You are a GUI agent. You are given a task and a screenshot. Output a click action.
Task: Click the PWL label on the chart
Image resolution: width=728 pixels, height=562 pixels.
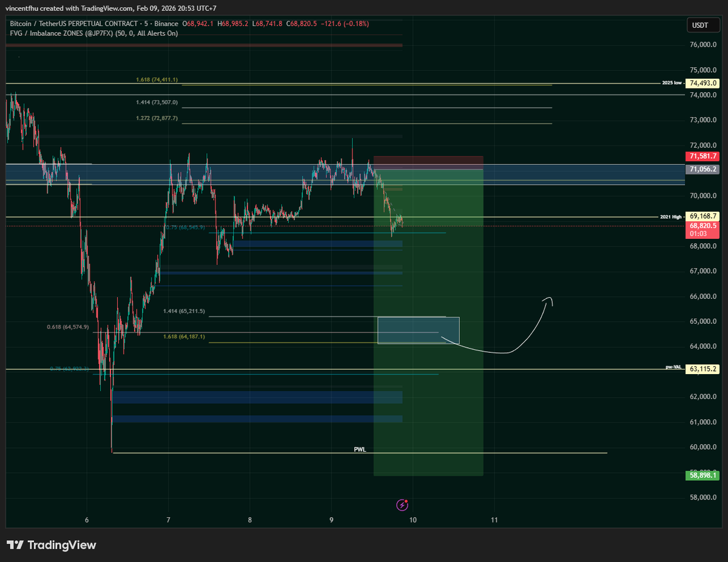click(x=360, y=450)
